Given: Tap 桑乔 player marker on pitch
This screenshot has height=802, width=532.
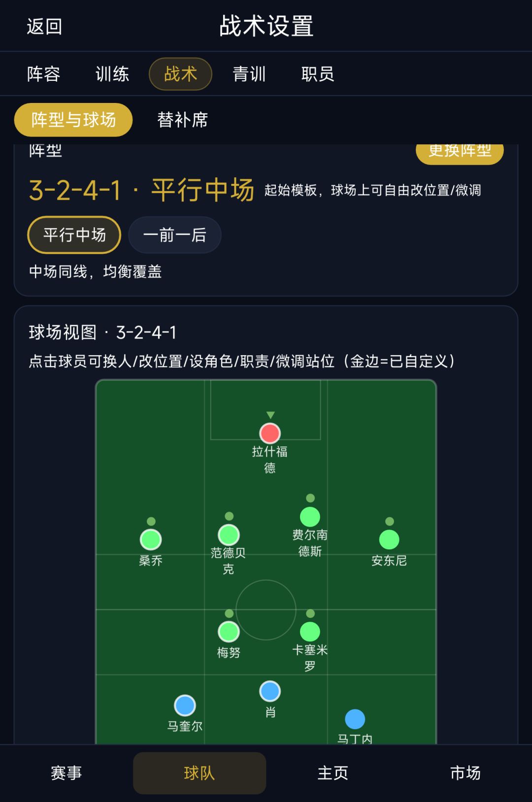Looking at the screenshot, I should (151, 539).
